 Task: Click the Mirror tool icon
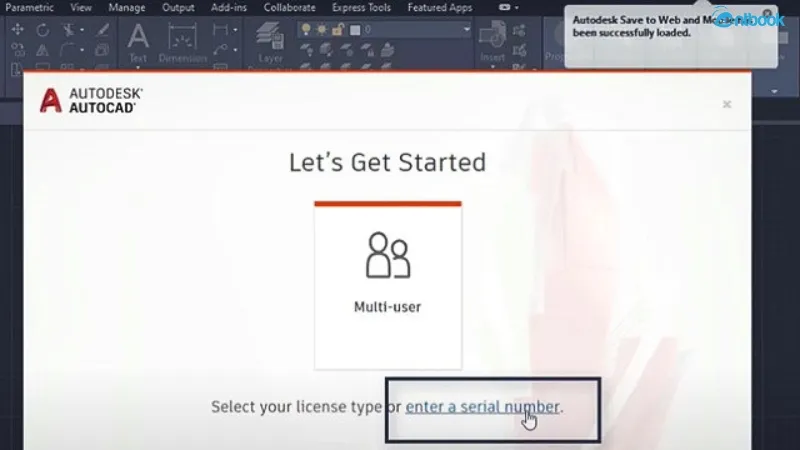42,49
